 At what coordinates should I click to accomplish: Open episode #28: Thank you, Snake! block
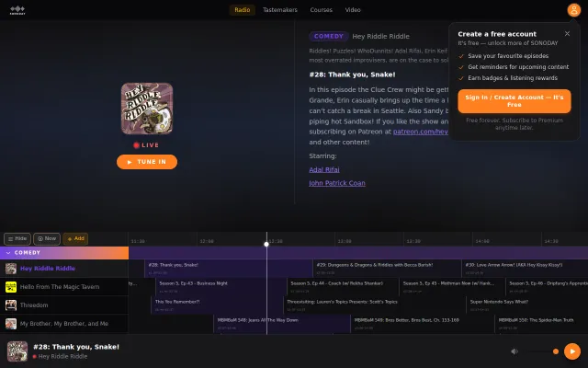coord(229,269)
